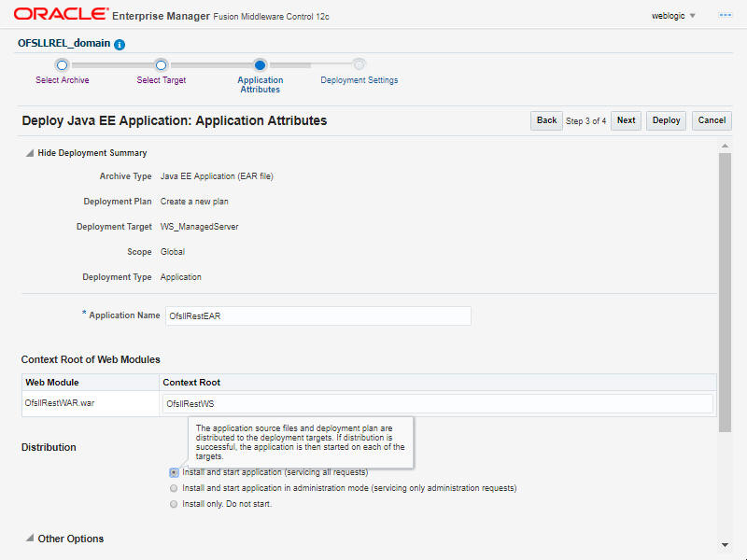
Task: Collapse the Hide Deployment Summary section
Action: point(30,153)
